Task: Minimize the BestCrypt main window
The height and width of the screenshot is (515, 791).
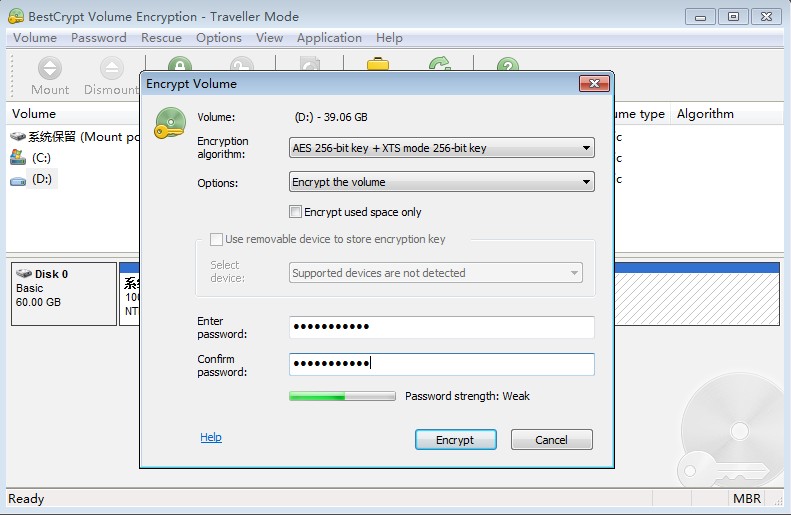Action: [700, 17]
